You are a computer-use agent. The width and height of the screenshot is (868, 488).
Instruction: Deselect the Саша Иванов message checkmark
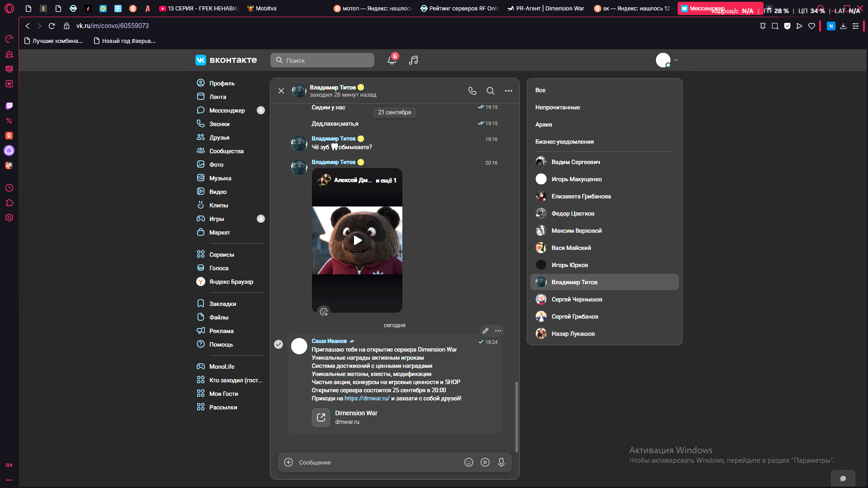(278, 344)
